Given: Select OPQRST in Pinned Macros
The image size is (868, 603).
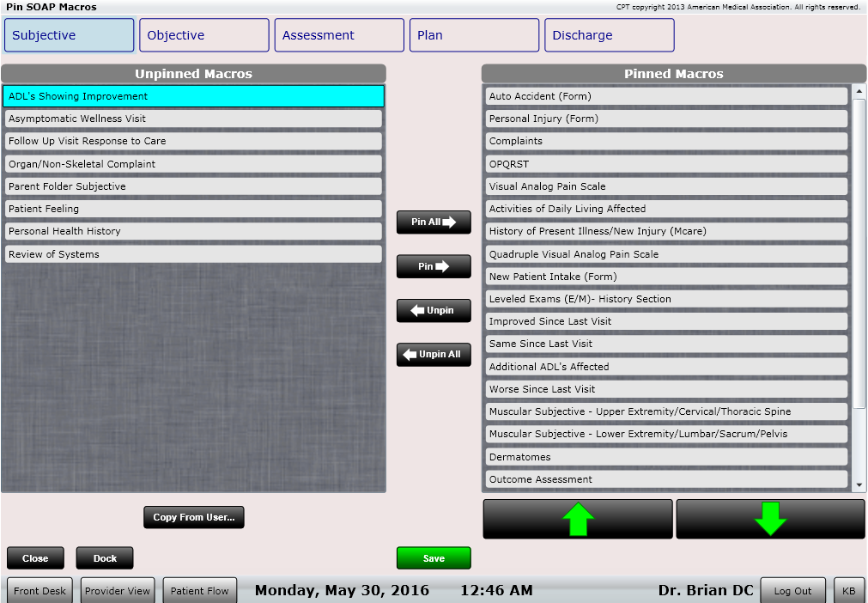Looking at the screenshot, I should pyautogui.click(x=667, y=163).
